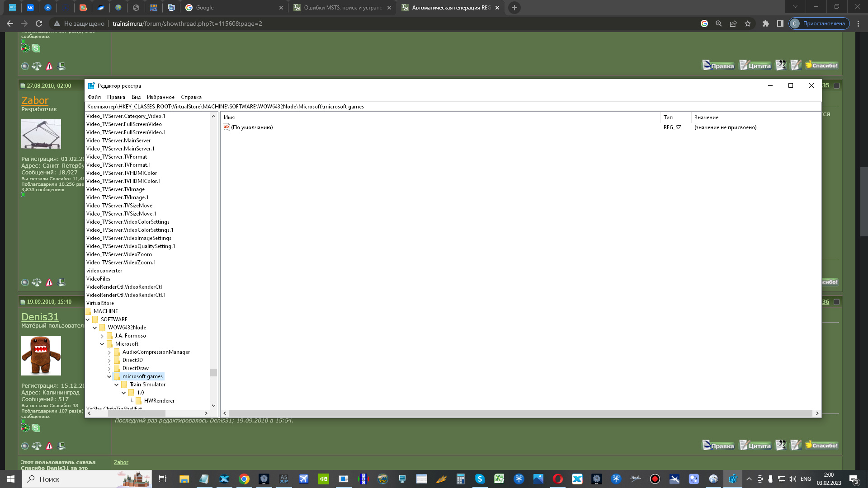The height and width of the screenshot is (488, 868).
Task: Select the VirtualStore key
Action: [x=100, y=303]
